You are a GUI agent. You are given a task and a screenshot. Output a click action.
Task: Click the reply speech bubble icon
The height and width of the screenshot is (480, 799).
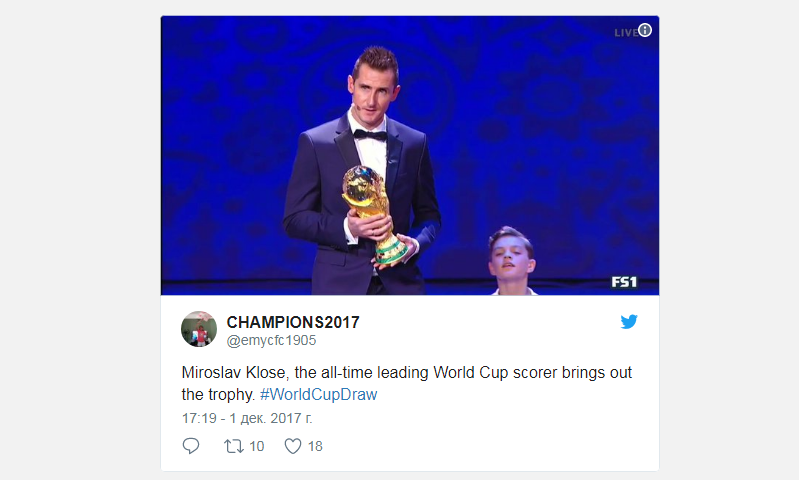click(x=191, y=446)
